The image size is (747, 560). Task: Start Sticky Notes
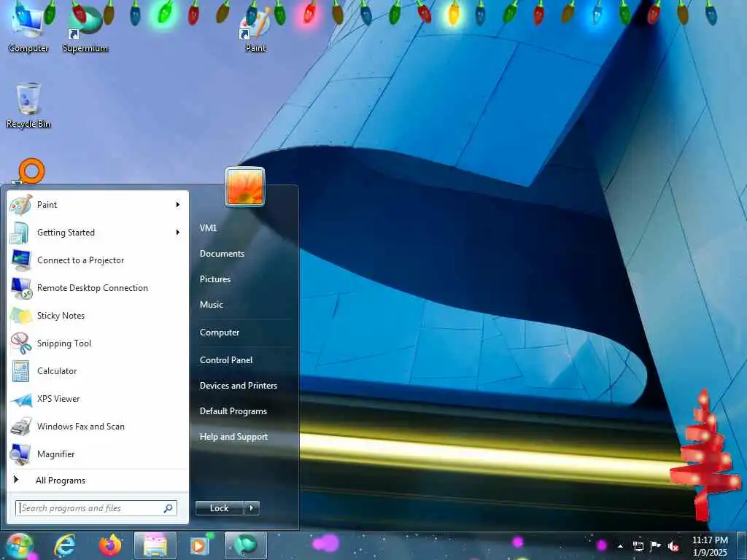[98, 315]
